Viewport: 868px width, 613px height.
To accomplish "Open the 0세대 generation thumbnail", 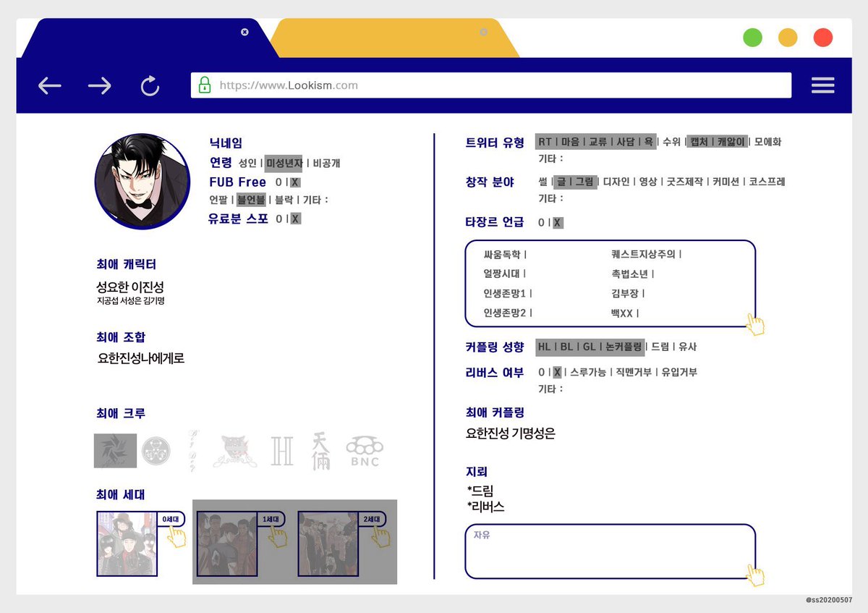I will click(x=126, y=544).
